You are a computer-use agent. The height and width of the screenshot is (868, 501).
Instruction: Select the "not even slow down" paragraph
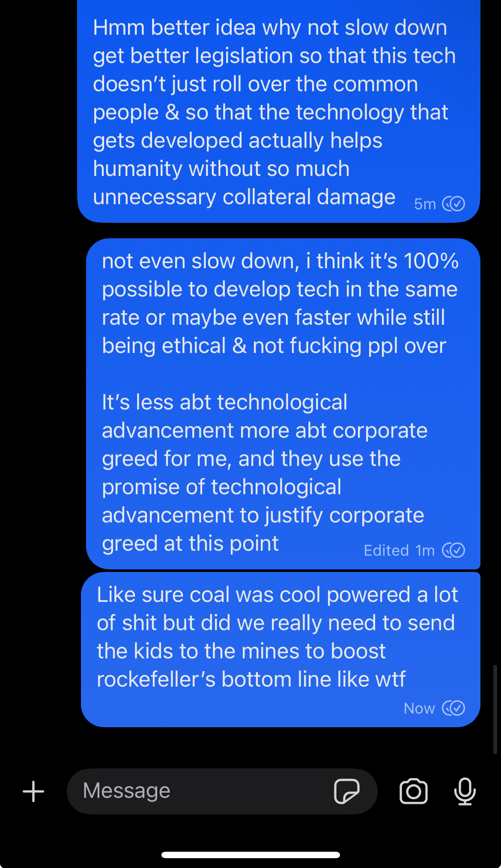[x=280, y=303]
